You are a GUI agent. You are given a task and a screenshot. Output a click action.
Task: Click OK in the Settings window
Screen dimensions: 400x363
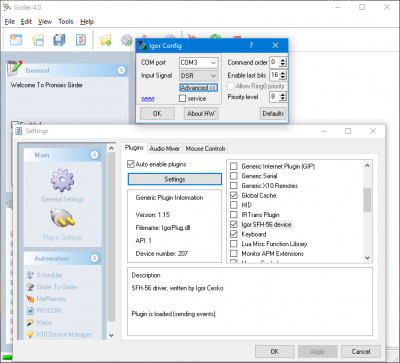point(275,351)
